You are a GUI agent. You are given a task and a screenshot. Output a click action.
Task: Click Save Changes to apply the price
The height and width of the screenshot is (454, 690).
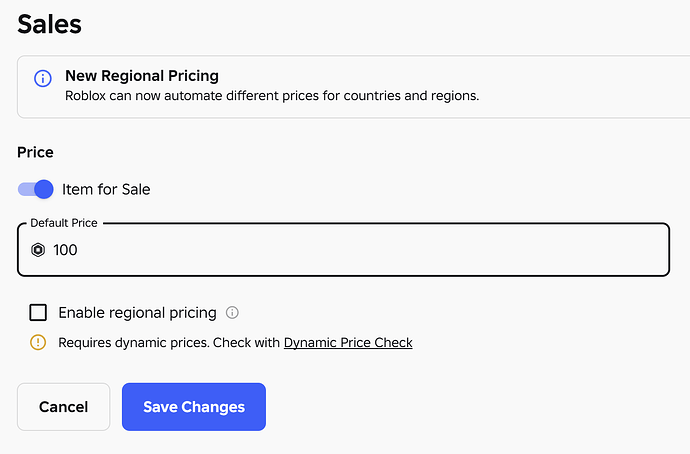click(x=194, y=407)
